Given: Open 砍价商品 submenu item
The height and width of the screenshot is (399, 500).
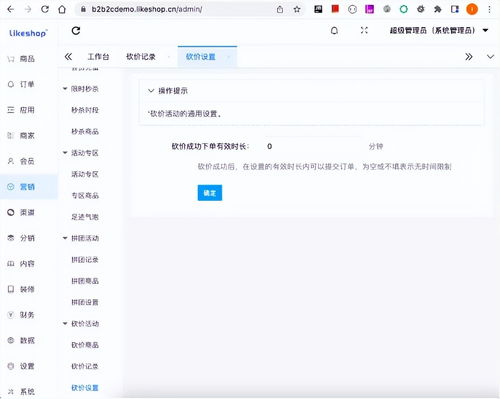Looking at the screenshot, I should pos(85,345).
